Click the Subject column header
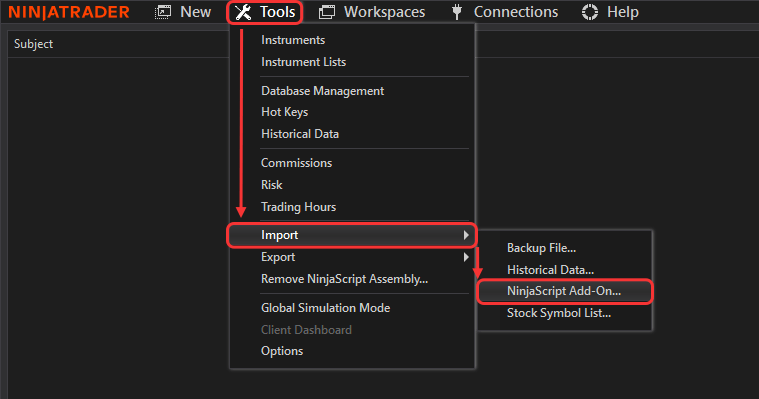This screenshot has height=399, width=759. [33, 44]
